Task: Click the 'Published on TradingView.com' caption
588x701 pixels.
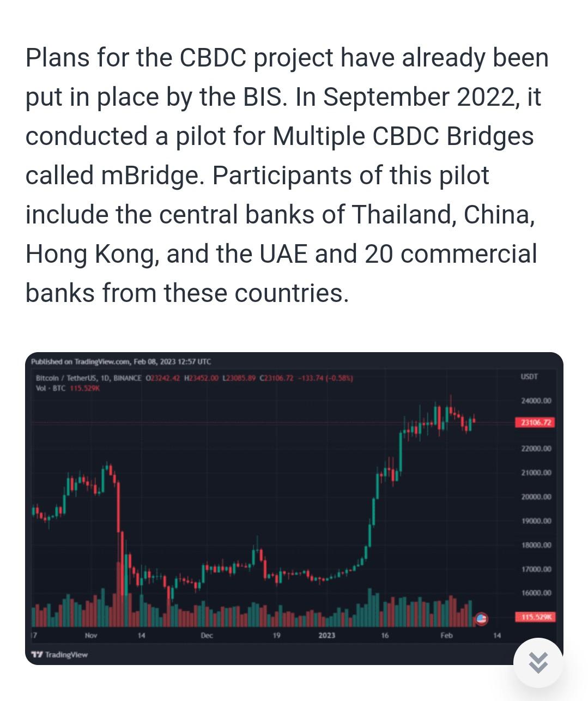Action: pyautogui.click(x=121, y=361)
